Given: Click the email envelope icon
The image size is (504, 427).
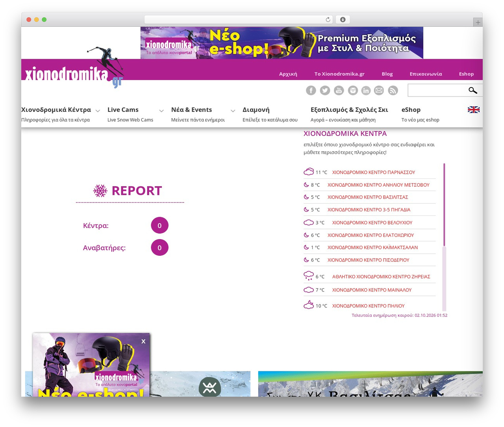Looking at the screenshot, I should (x=379, y=91).
